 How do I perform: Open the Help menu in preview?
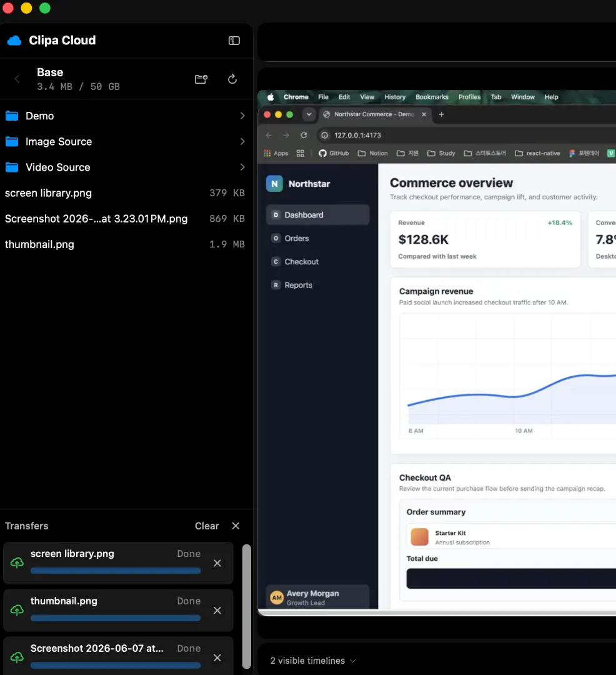point(552,97)
